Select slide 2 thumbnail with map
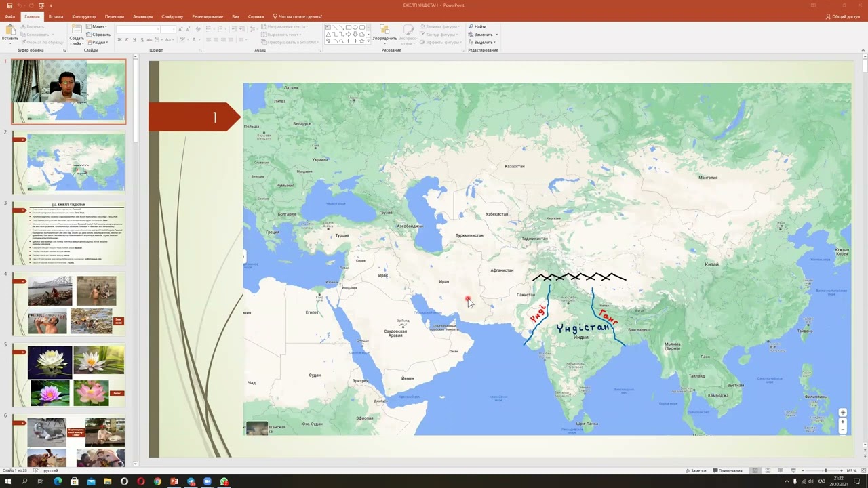This screenshot has height=488, width=868. click(69, 163)
